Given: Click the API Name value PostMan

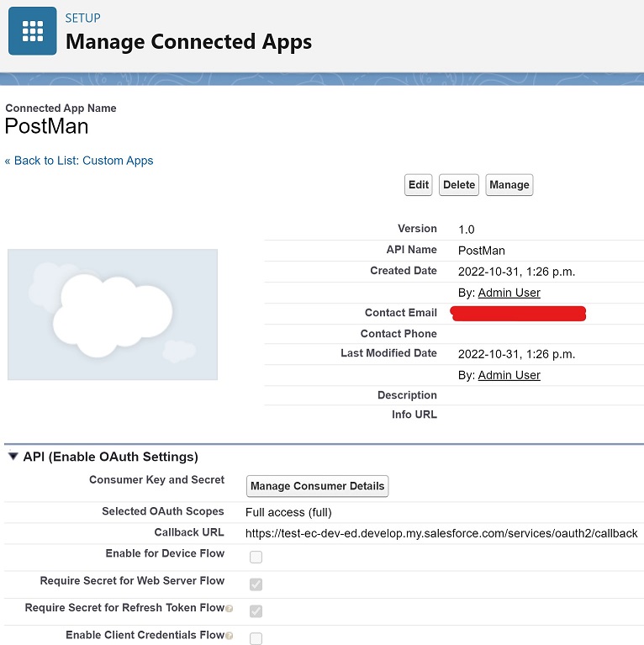Looking at the screenshot, I should [x=481, y=251].
